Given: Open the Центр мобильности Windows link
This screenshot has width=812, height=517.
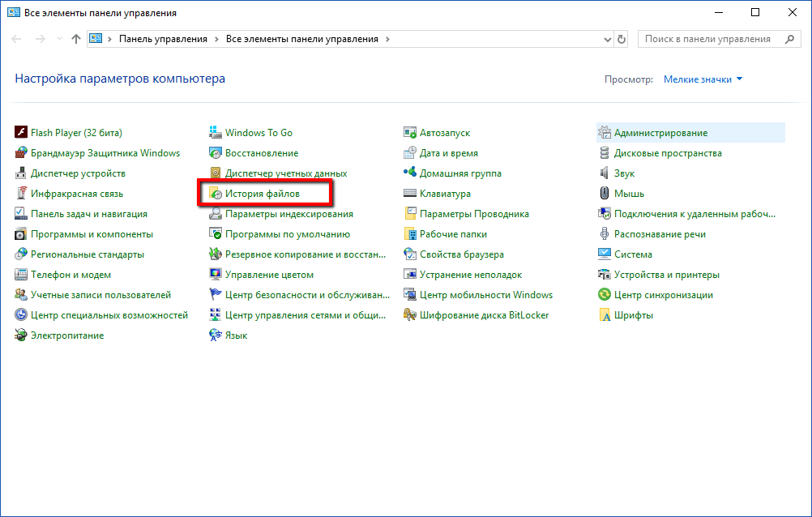Looking at the screenshot, I should point(486,295).
